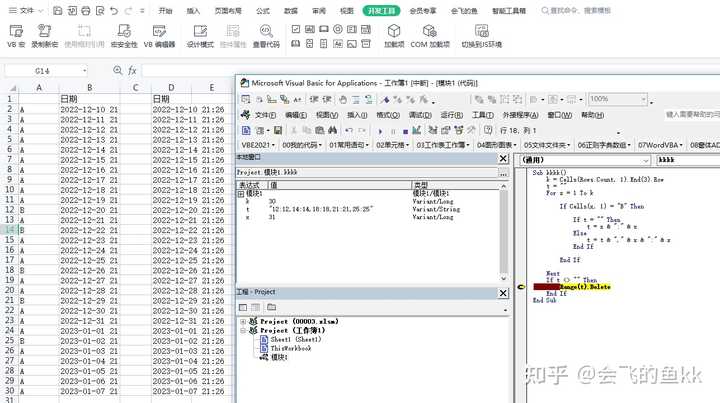Click the Break pause icon in VBA toolbar

393,131
